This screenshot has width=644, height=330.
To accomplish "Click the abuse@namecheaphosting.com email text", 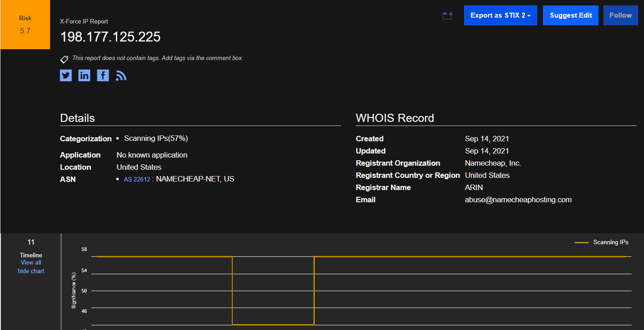I will click(518, 200).
